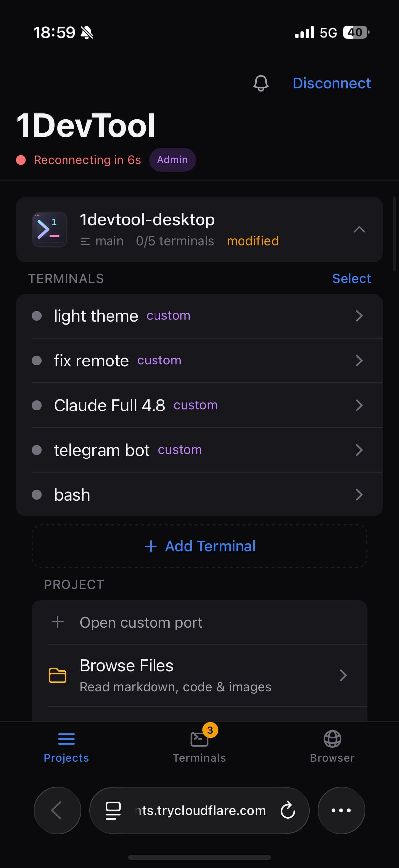
Task: Open the bash terminal entry
Action: pyautogui.click(x=199, y=494)
